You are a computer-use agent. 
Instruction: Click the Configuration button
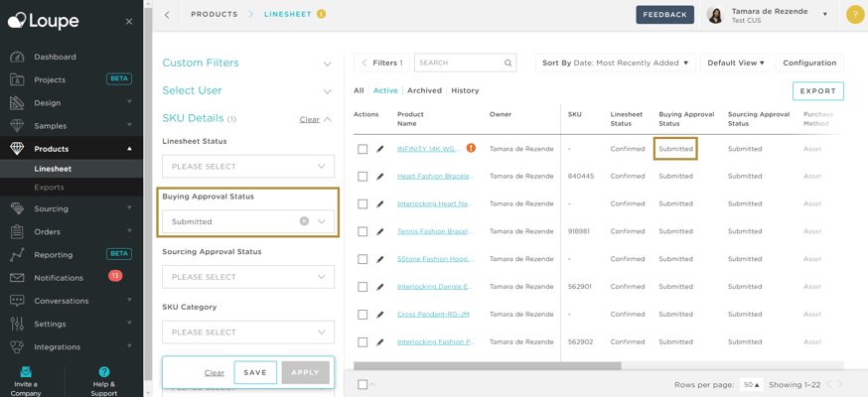coord(809,64)
